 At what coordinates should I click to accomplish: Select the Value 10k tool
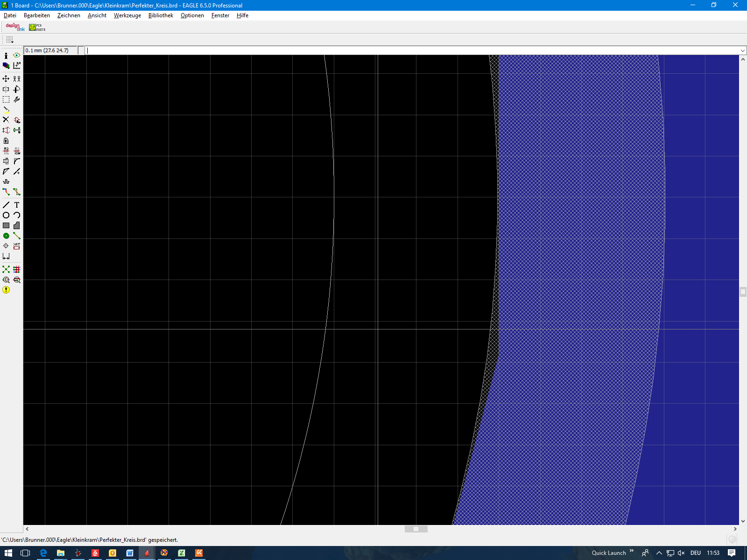click(17, 151)
